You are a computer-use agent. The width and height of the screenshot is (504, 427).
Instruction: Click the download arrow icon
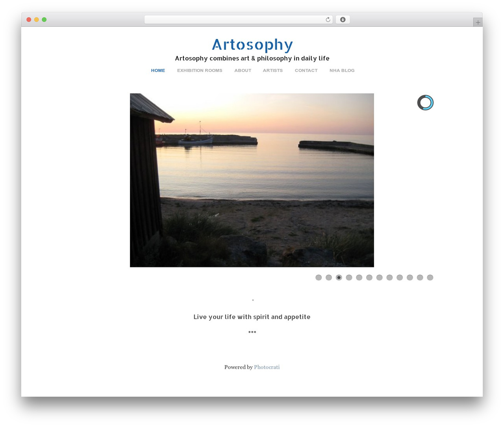[343, 20]
